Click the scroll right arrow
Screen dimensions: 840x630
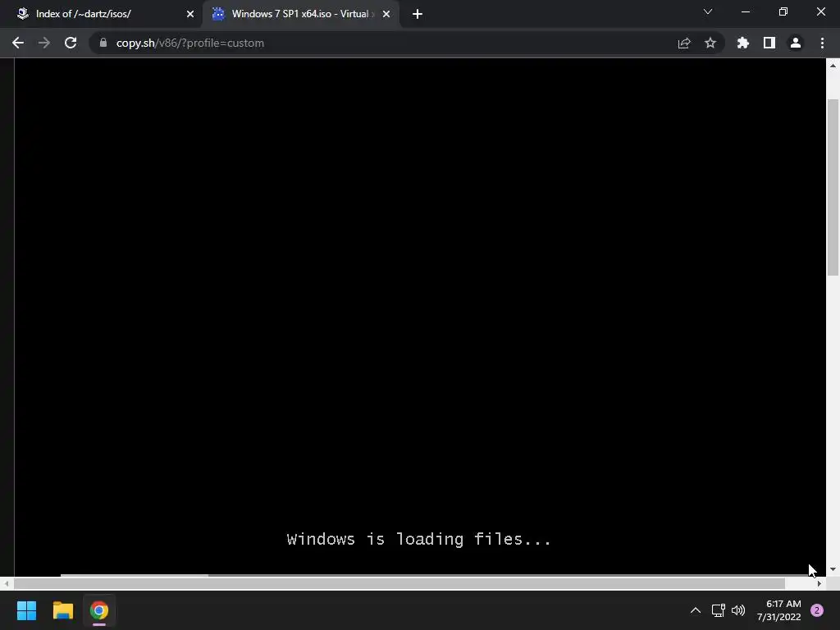tap(819, 583)
